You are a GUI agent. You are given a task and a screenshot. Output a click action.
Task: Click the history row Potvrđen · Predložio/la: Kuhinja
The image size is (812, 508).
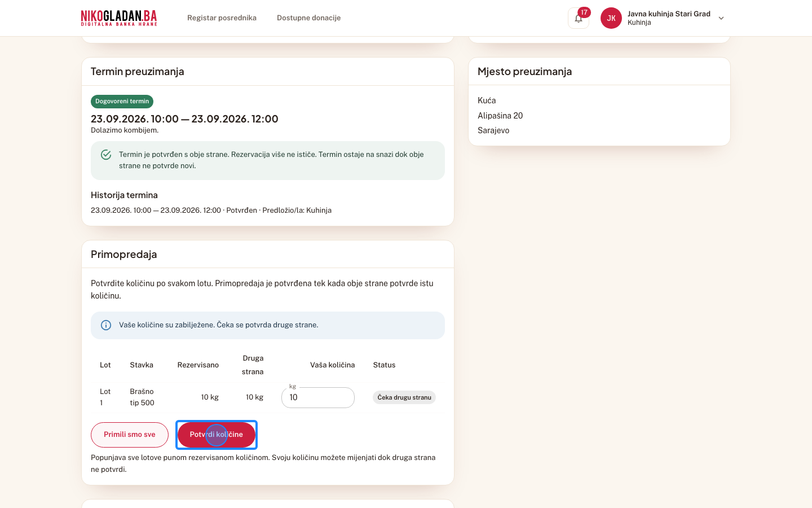[211, 211]
